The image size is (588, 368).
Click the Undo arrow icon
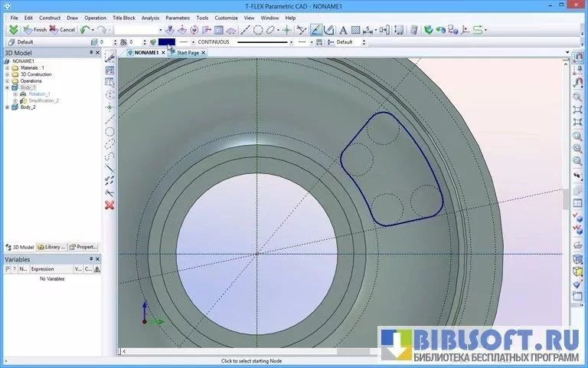coord(83,30)
